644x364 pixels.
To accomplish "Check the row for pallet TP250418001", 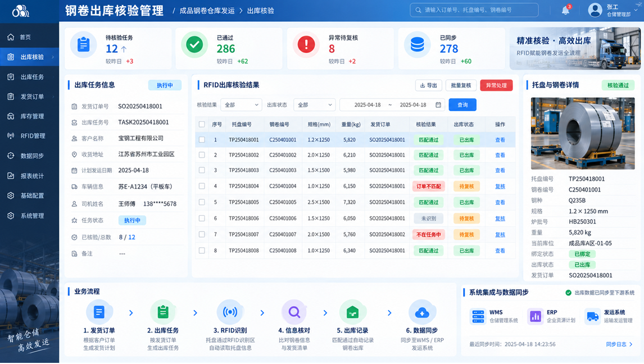I will 202,140.
